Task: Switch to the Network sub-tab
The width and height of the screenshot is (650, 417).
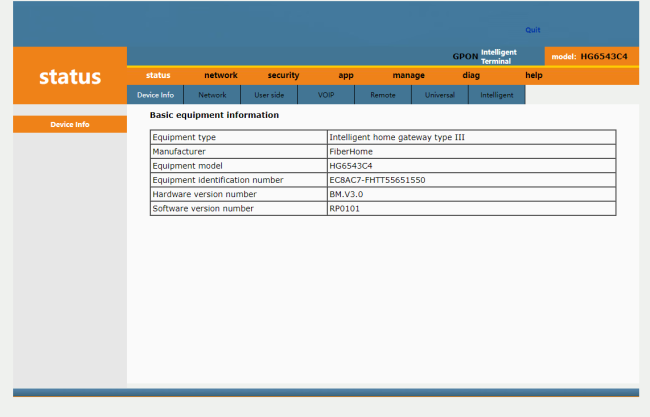Action: [x=212, y=95]
